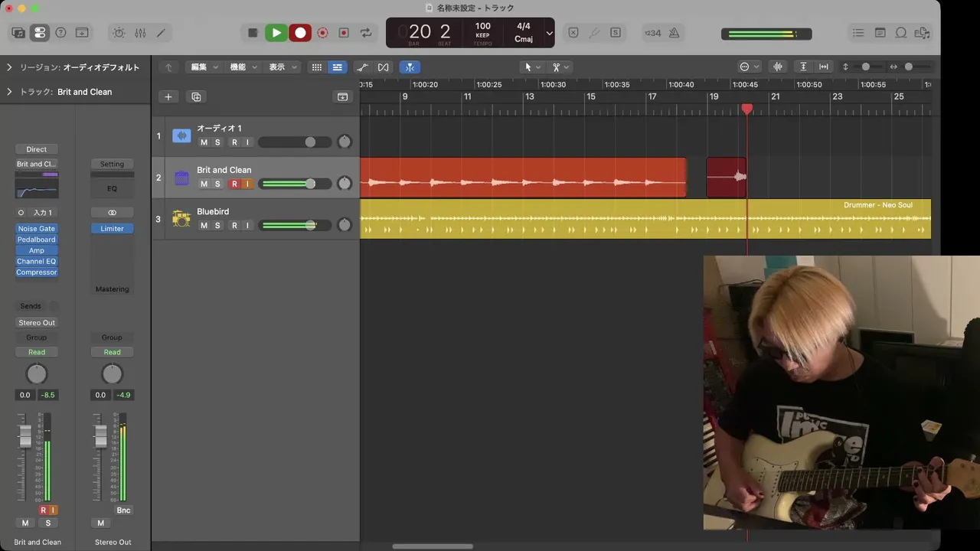Open the Limiter plug-in on Stereo Out
Image resolution: width=980 pixels, height=551 pixels.
(112, 229)
